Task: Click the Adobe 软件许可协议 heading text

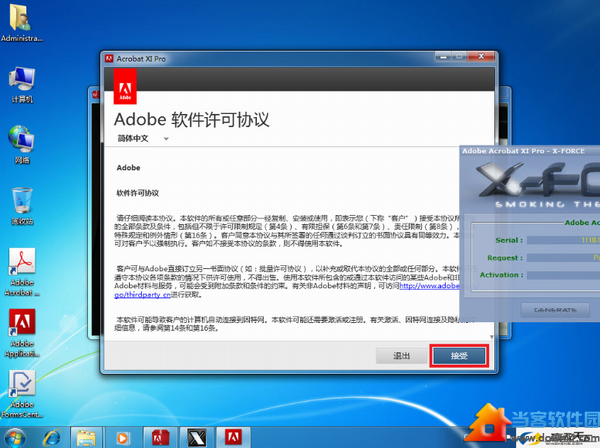Action: pyautogui.click(x=191, y=120)
